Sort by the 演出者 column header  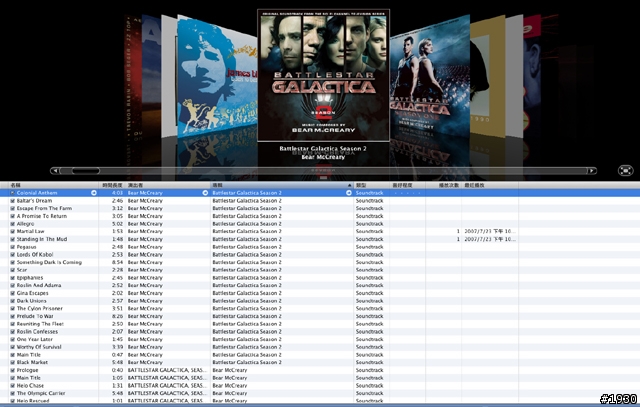pos(168,185)
